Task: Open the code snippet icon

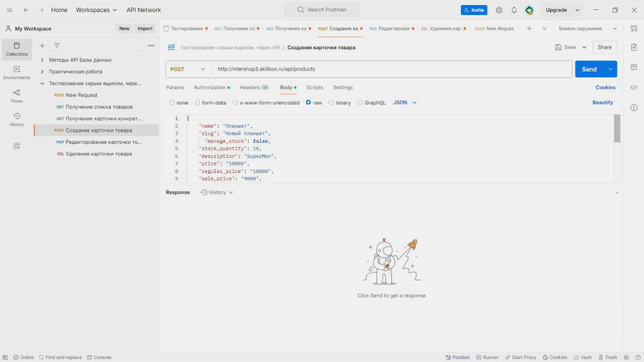Action: click(x=634, y=87)
